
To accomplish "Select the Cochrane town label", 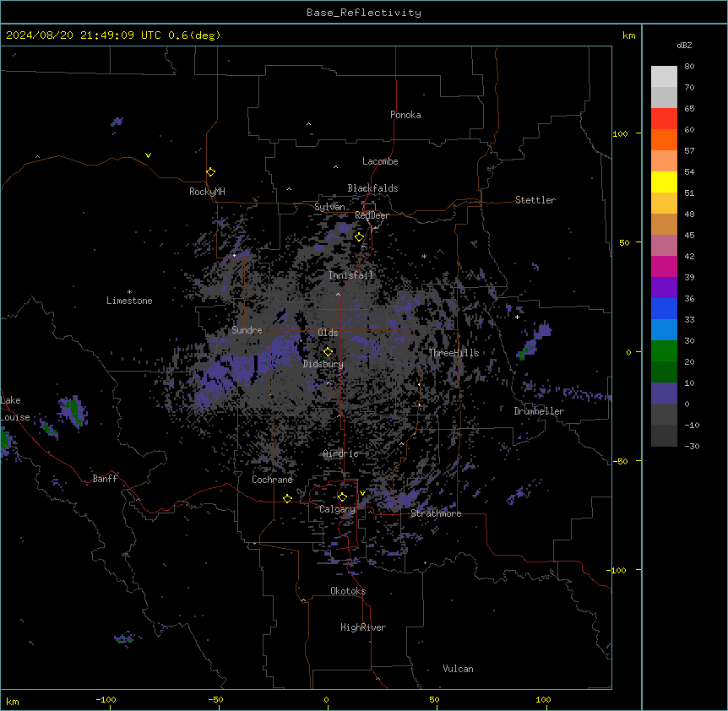I will (x=273, y=480).
